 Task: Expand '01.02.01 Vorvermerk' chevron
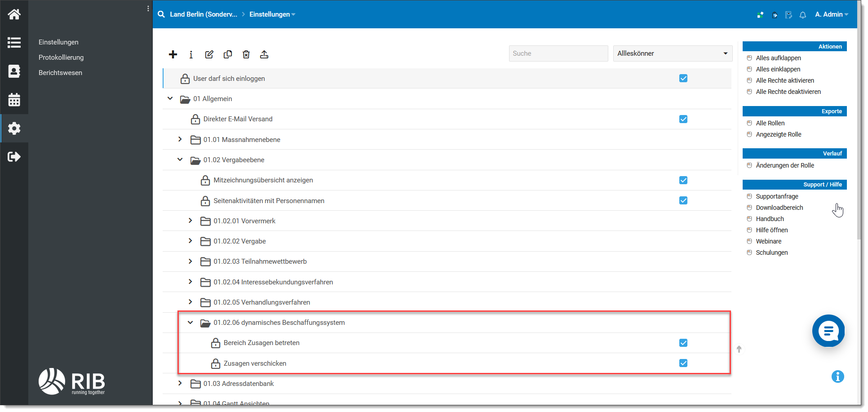point(190,221)
